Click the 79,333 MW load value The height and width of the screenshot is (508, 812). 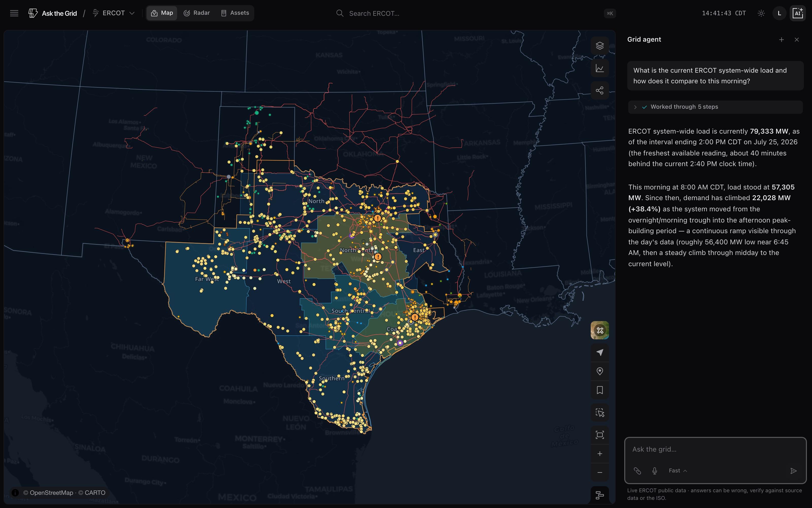point(769,131)
